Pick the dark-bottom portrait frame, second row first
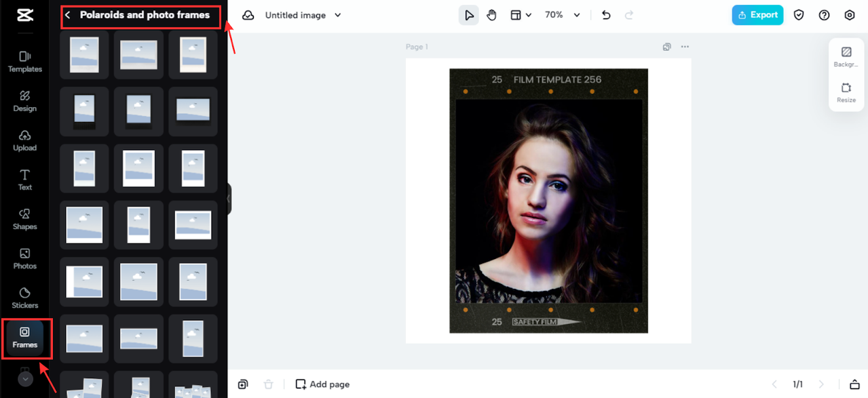This screenshot has height=398, width=868. click(84, 111)
